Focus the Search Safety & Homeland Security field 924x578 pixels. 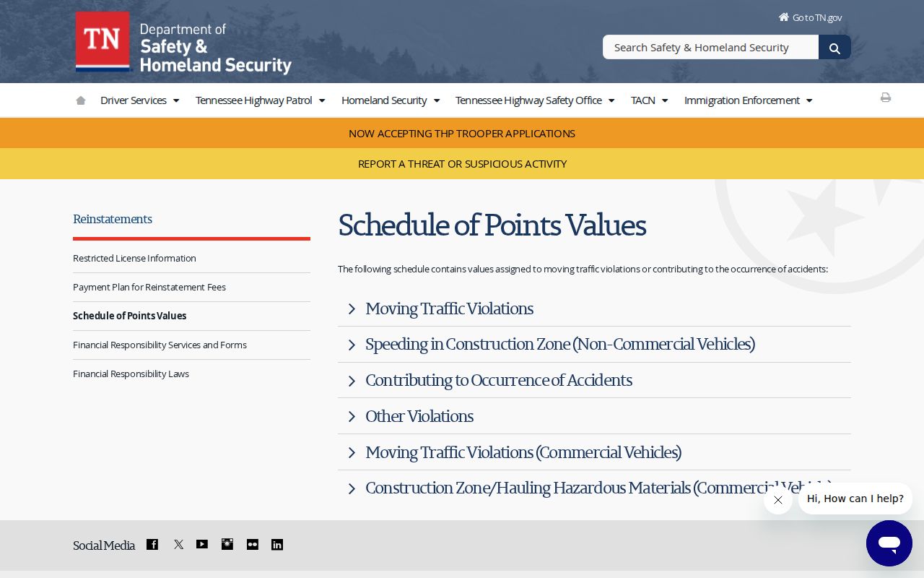tap(710, 48)
